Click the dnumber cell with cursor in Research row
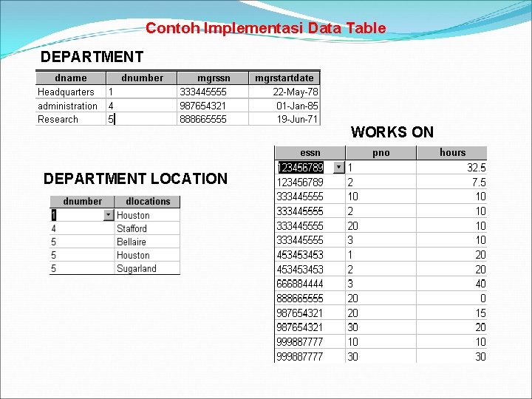The height and width of the screenshot is (399, 532). pos(141,120)
